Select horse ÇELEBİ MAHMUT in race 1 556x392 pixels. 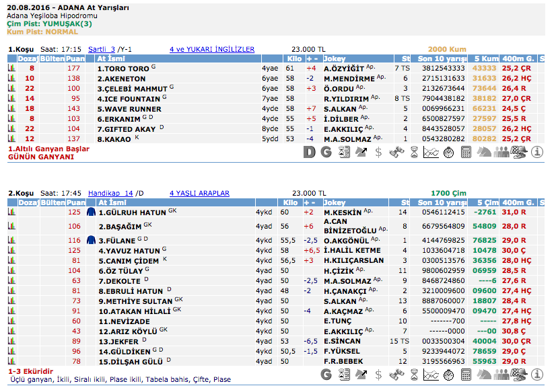[x=132, y=89]
